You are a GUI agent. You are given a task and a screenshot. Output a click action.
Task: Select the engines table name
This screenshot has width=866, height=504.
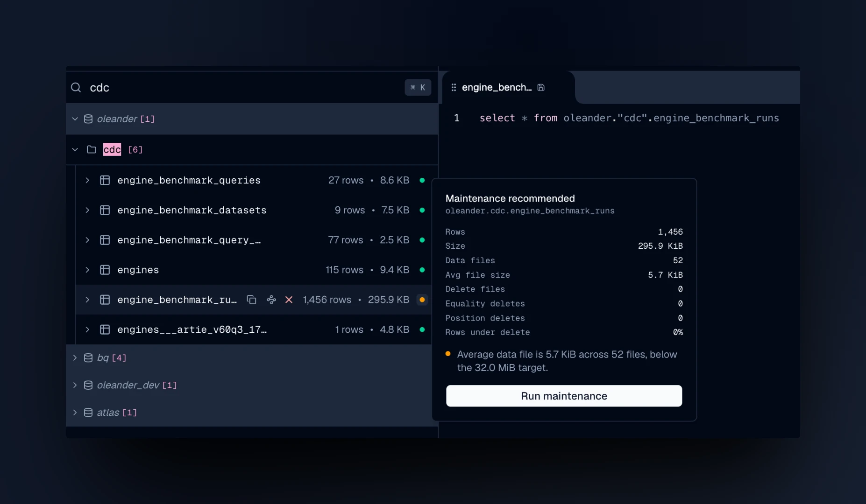138,270
